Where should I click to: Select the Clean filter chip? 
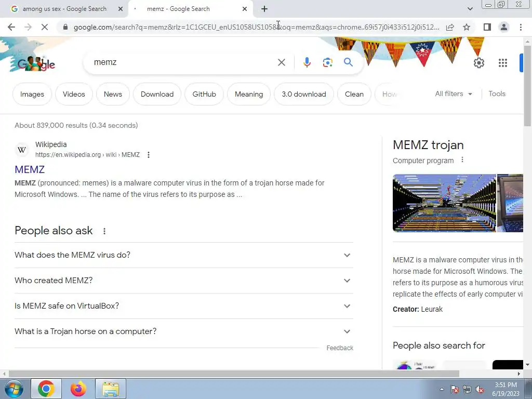354,95
